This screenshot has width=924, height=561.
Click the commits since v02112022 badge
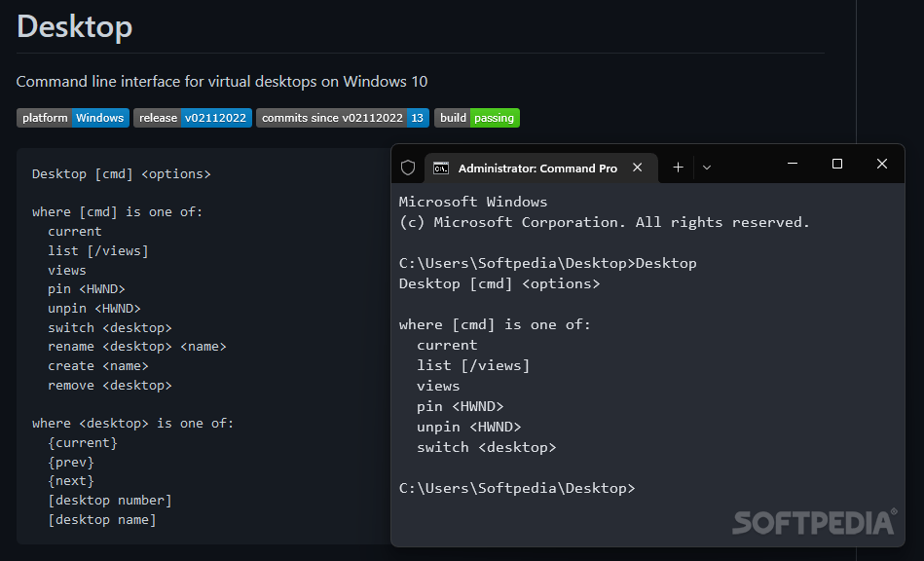(343, 118)
